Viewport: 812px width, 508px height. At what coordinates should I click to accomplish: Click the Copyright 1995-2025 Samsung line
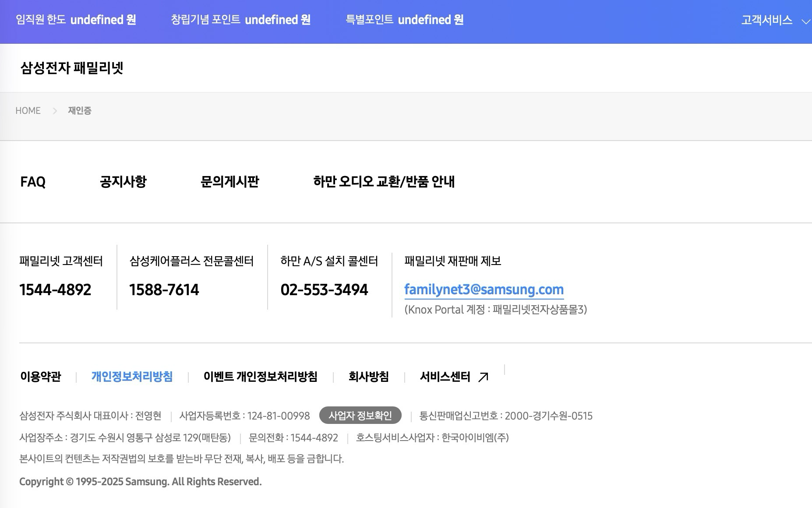[141, 482]
